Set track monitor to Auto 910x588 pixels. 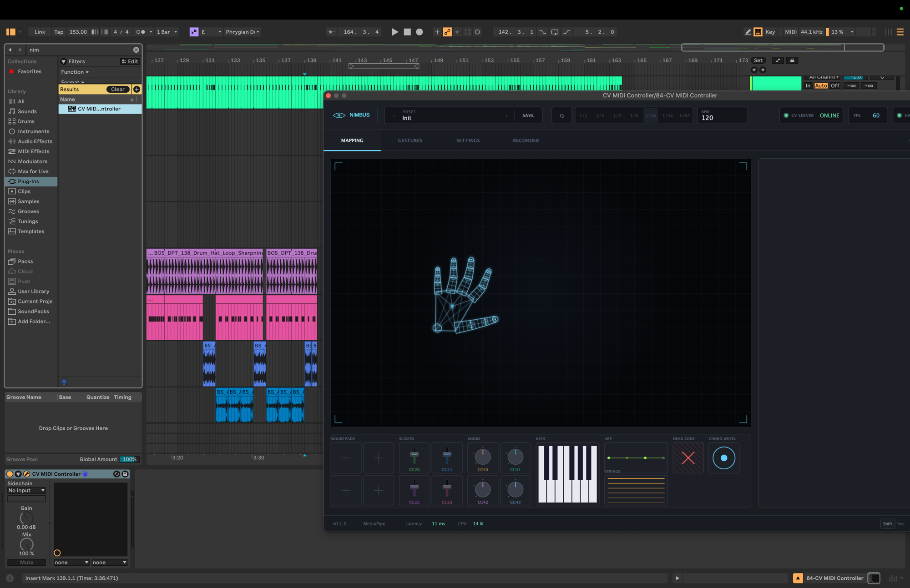[821, 85]
